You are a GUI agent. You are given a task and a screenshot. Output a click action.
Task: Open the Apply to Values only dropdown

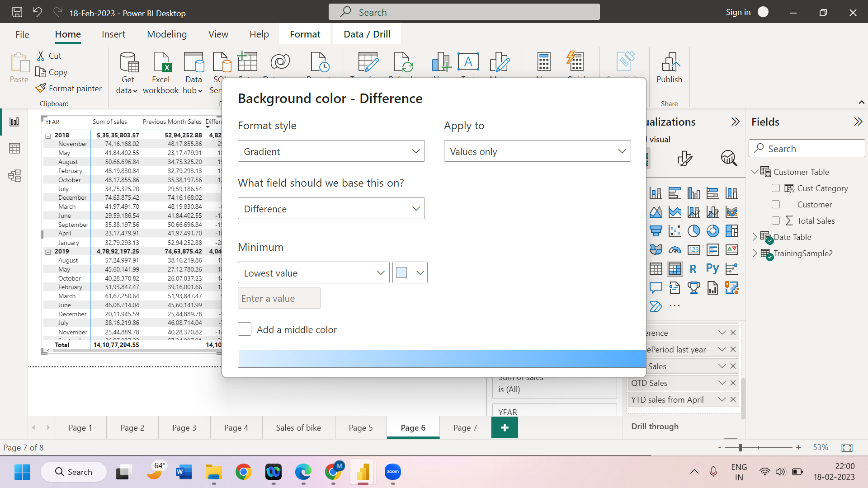(x=537, y=151)
